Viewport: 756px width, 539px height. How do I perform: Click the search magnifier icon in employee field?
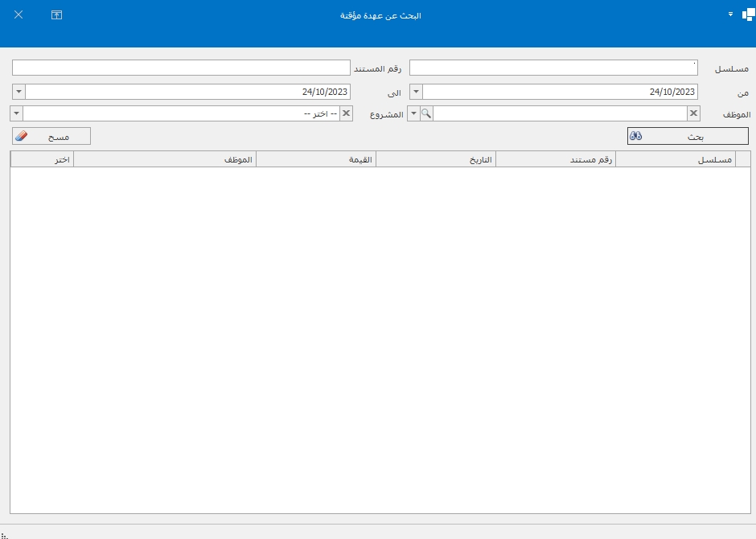pos(426,114)
